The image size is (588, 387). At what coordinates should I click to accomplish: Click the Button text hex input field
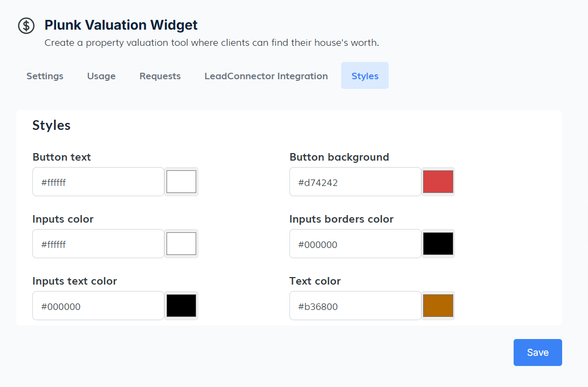pos(98,182)
